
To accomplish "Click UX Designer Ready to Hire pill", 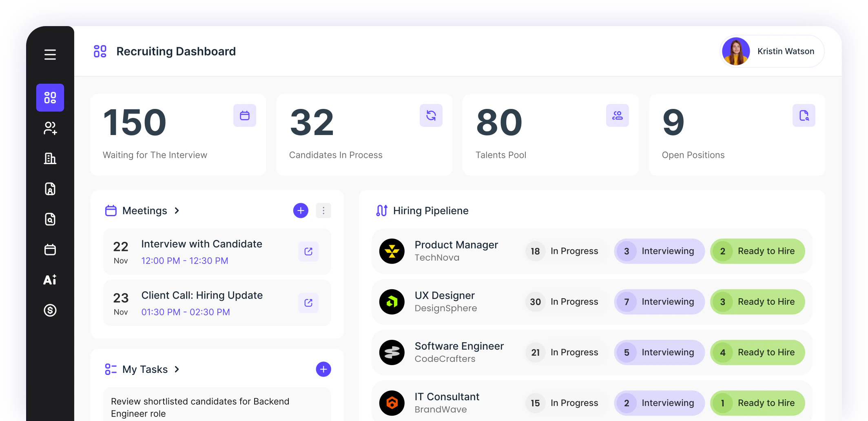I will pos(757,302).
